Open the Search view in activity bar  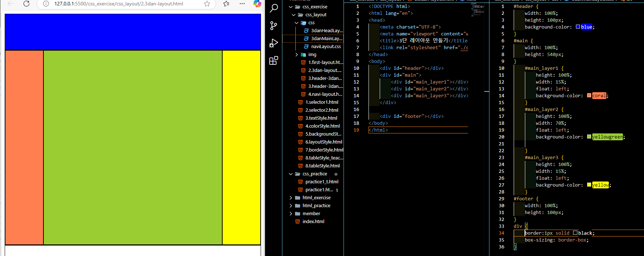(x=274, y=8)
